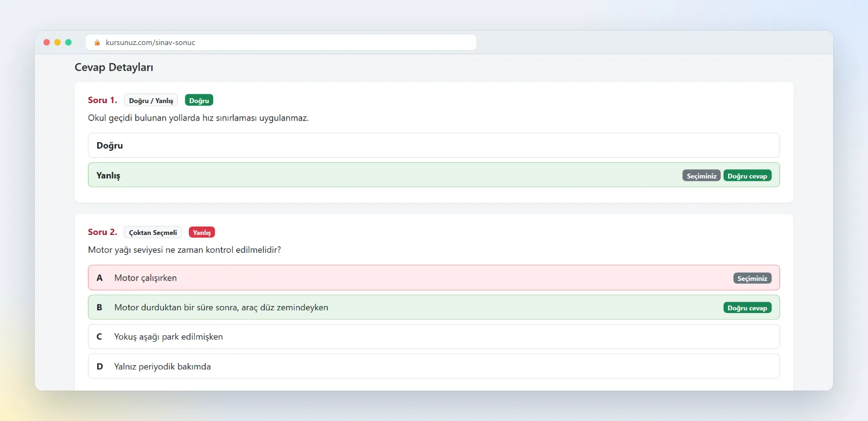Click the question text 'Okul geçidi bulunan yollarda…'
The width and height of the screenshot is (868, 421).
click(198, 118)
